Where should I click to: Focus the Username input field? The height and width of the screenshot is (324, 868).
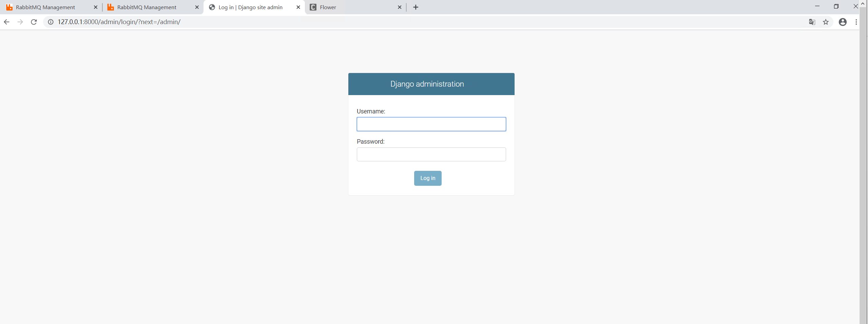point(431,124)
